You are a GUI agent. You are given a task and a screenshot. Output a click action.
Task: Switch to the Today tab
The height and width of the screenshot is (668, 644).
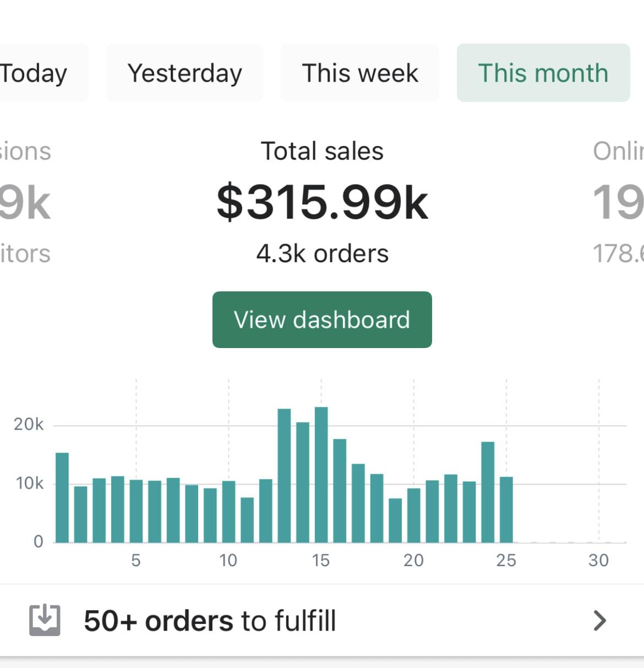(x=34, y=73)
